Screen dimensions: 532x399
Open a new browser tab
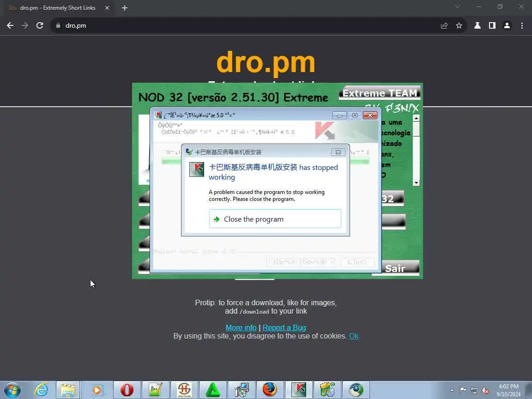point(125,8)
